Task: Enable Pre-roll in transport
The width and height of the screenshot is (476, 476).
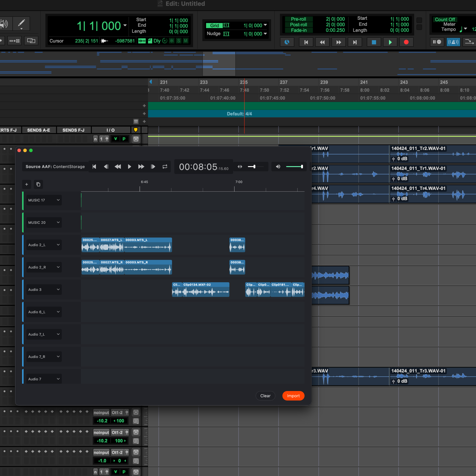Action: [x=299, y=19]
